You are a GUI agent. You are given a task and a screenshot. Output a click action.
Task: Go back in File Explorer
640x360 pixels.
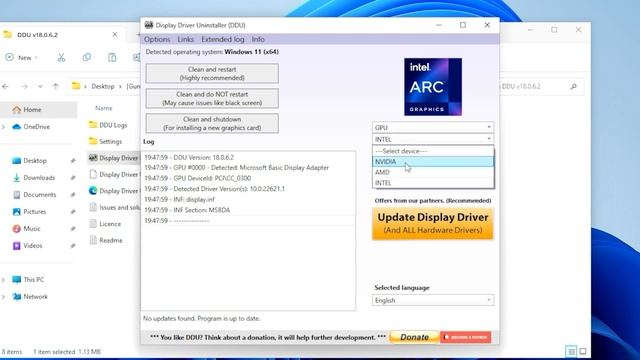[6, 87]
